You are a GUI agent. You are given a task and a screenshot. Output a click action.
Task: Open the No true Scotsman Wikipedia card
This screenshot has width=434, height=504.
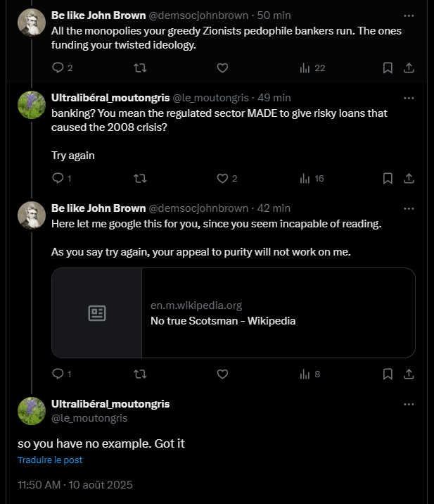tap(233, 313)
